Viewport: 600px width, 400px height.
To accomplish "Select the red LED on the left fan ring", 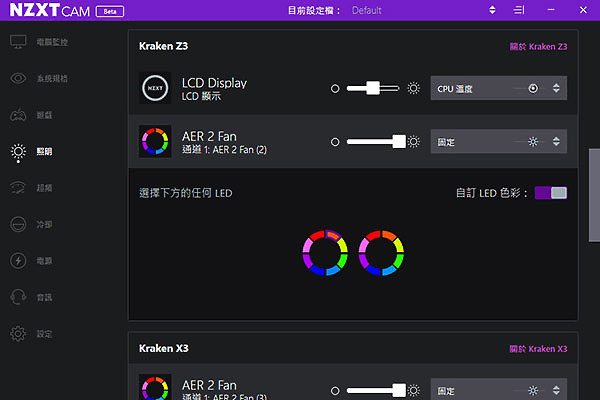I will click(x=316, y=235).
